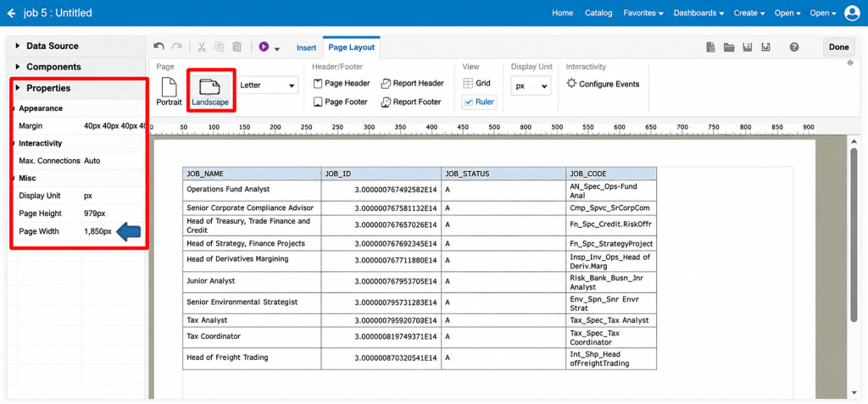Select Landscape page orientation
The height and width of the screenshot is (404, 868).
pos(210,91)
